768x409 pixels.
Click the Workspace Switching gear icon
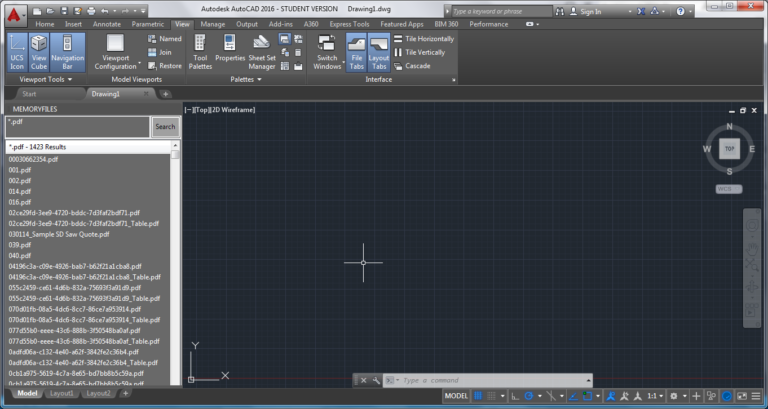(x=674, y=396)
